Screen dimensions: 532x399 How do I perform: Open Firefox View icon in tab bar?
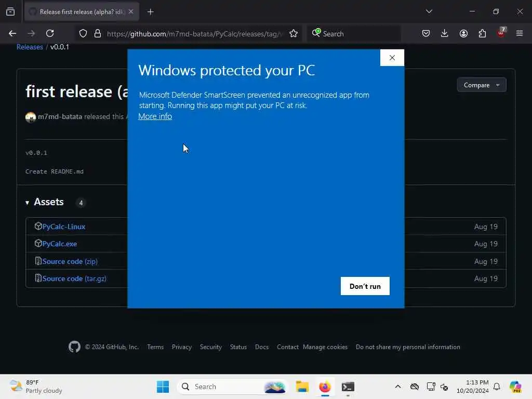10,11
